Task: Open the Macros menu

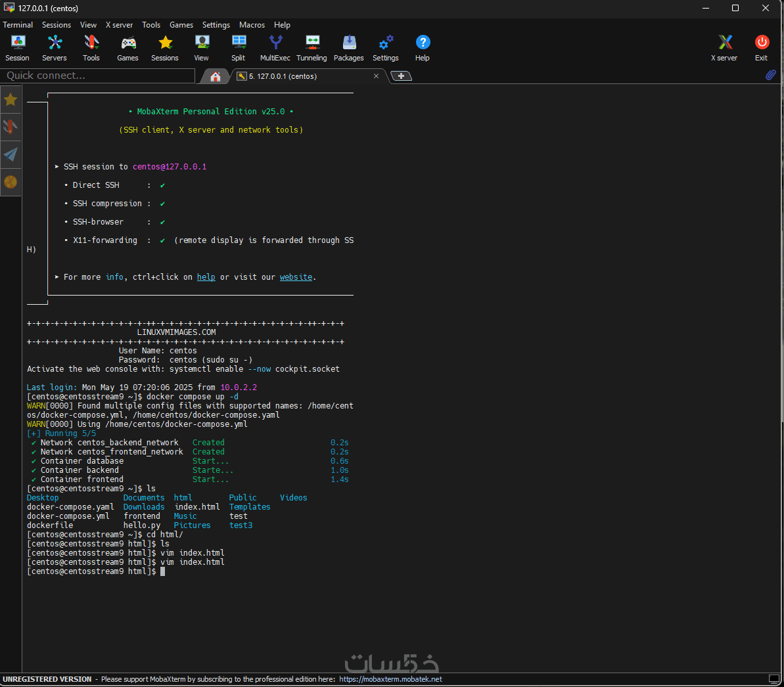Action: (x=252, y=25)
